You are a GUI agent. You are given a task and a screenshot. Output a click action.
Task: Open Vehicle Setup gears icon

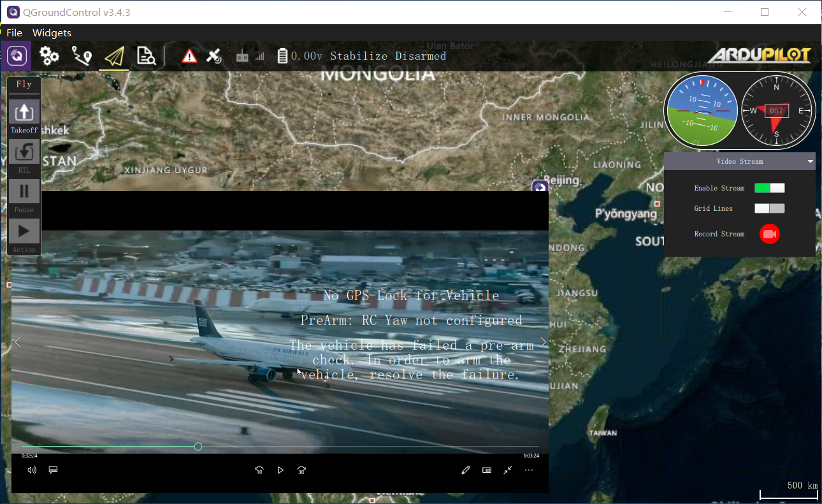point(49,56)
